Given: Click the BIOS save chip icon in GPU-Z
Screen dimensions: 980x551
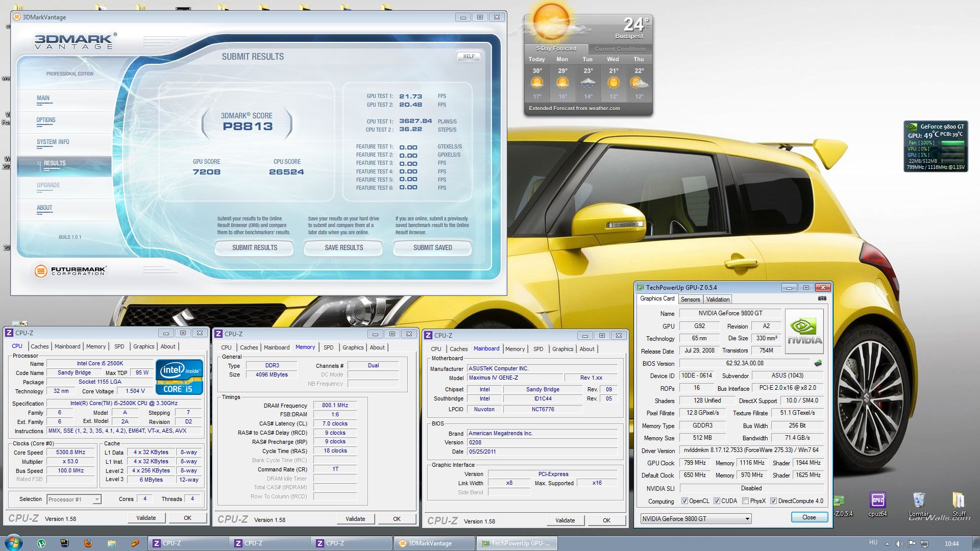Looking at the screenshot, I should (818, 363).
